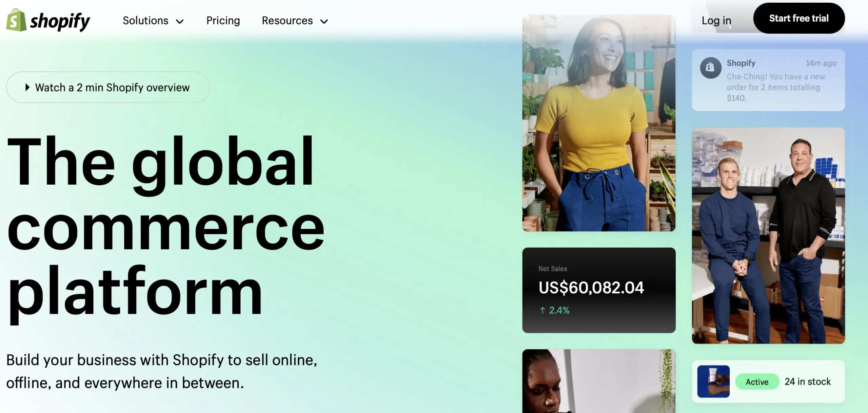This screenshot has width=868, height=413.
Task: Open the Solutions menu
Action: pyautogui.click(x=153, y=21)
